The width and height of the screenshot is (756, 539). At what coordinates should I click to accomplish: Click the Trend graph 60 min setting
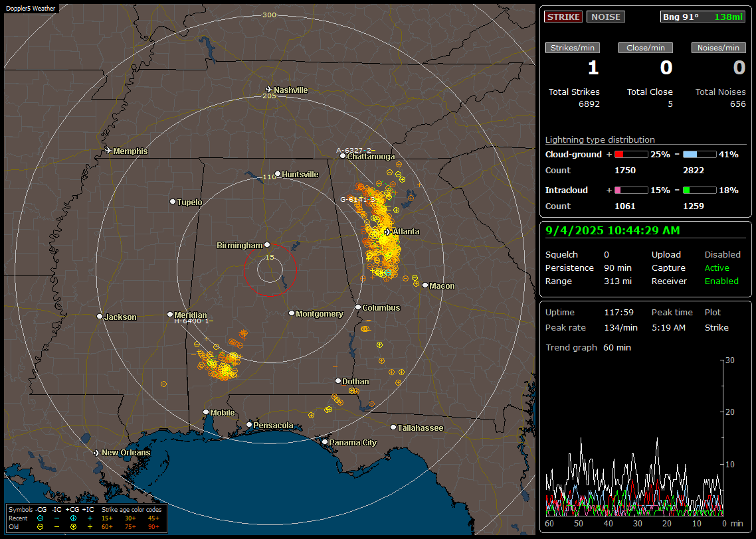(616, 348)
